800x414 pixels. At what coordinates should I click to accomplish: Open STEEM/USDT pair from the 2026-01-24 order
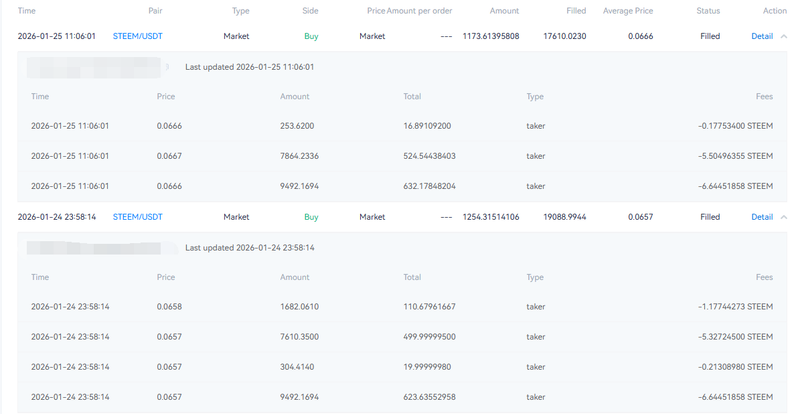tap(137, 217)
